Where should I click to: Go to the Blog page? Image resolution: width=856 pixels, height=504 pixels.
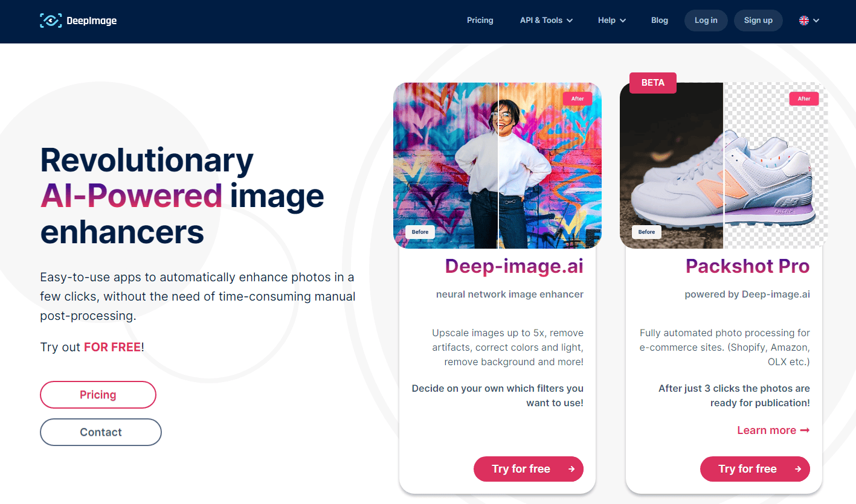[660, 21]
